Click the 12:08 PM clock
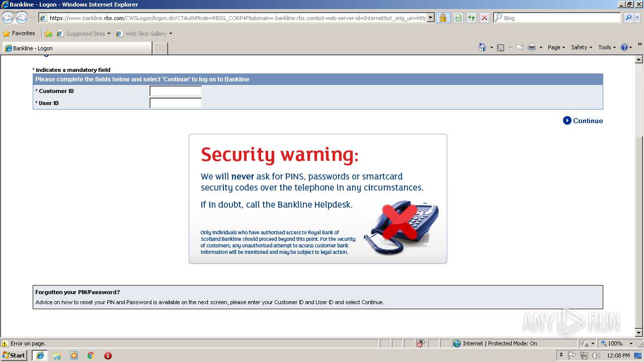The height and width of the screenshot is (362, 644). [618, 355]
